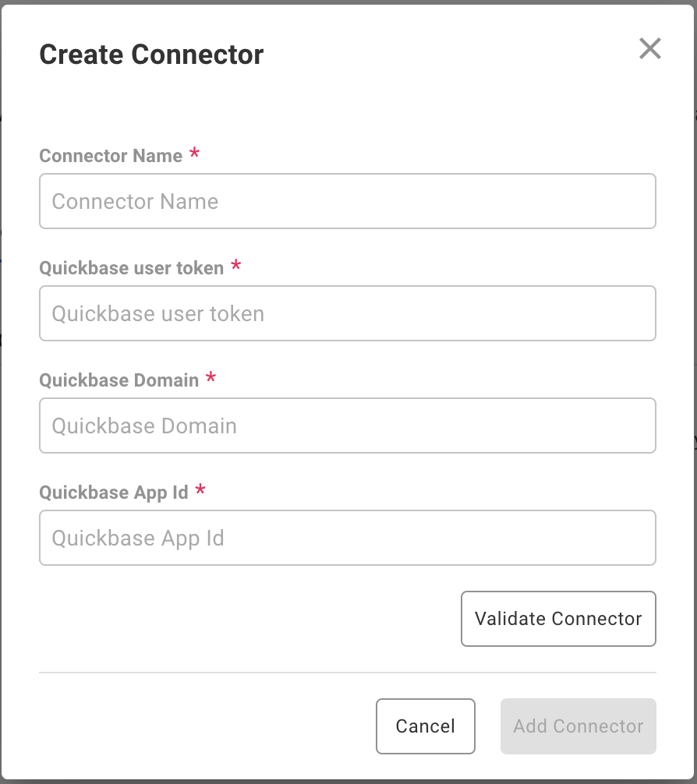Click into the Connector Name input field
The width and height of the screenshot is (697, 784).
pos(347,201)
